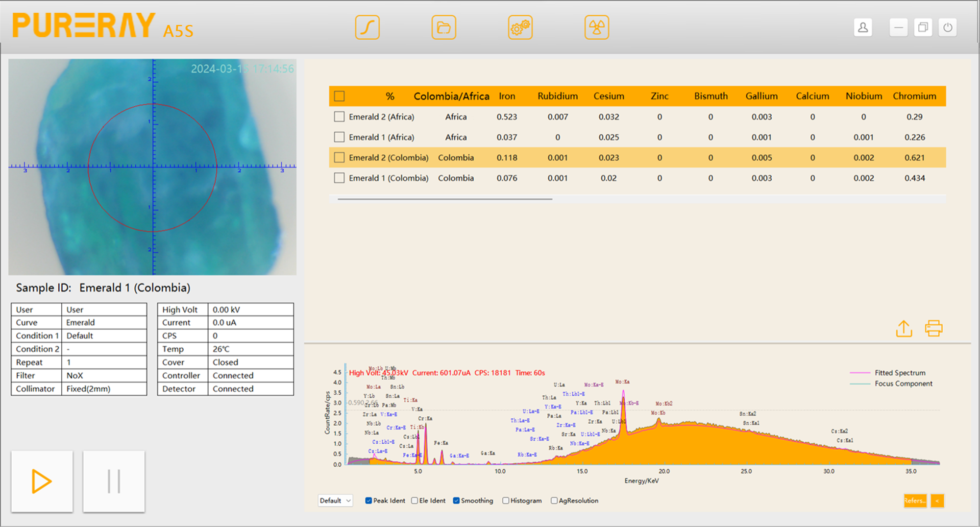980x527 pixels.
Task: Open the user account icon
Action: coord(863,27)
